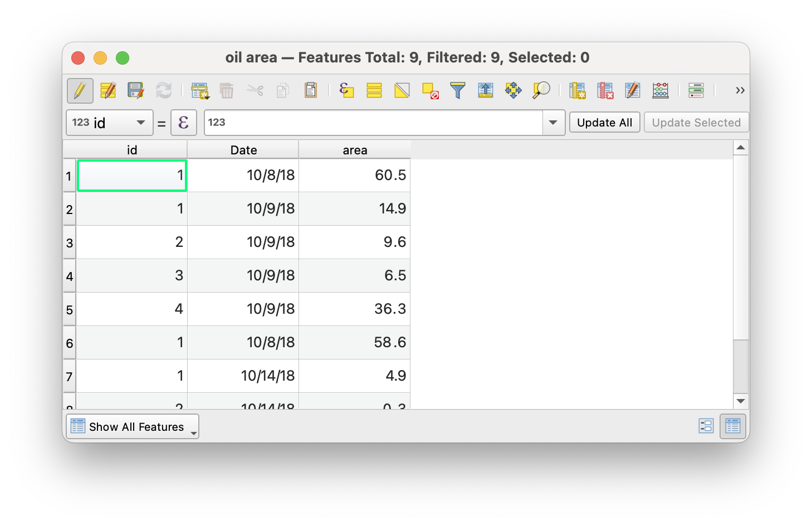Select row 4 via its row header
The height and width of the screenshot is (525, 812).
pyautogui.click(x=70, y=276)
